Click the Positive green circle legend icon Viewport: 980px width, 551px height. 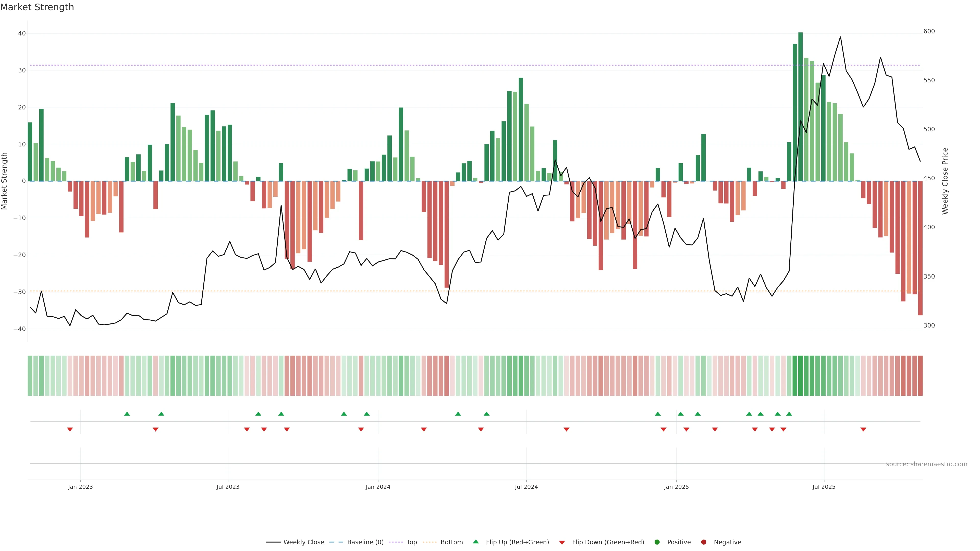click(657, 542)
